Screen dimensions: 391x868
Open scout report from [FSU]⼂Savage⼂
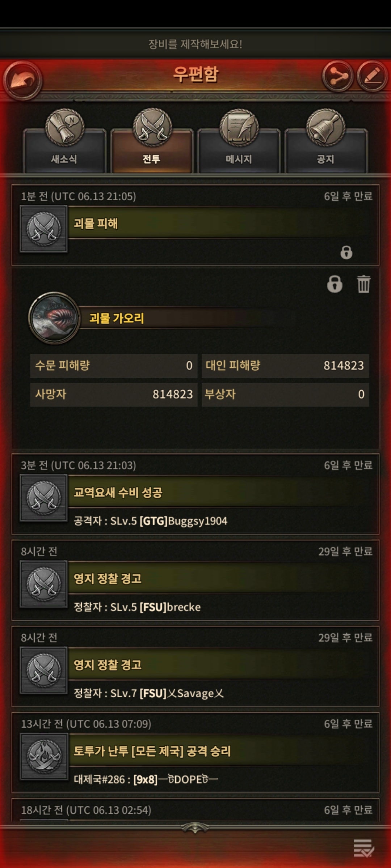tap(195, 666)
